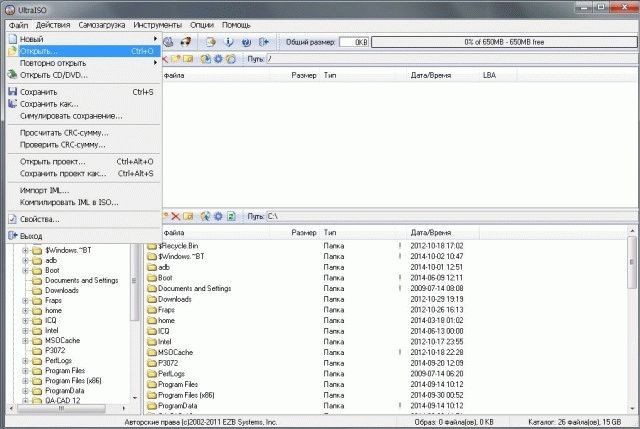Expand the Fraps tree node
The image size is (640, 429).
coord(25,300)
